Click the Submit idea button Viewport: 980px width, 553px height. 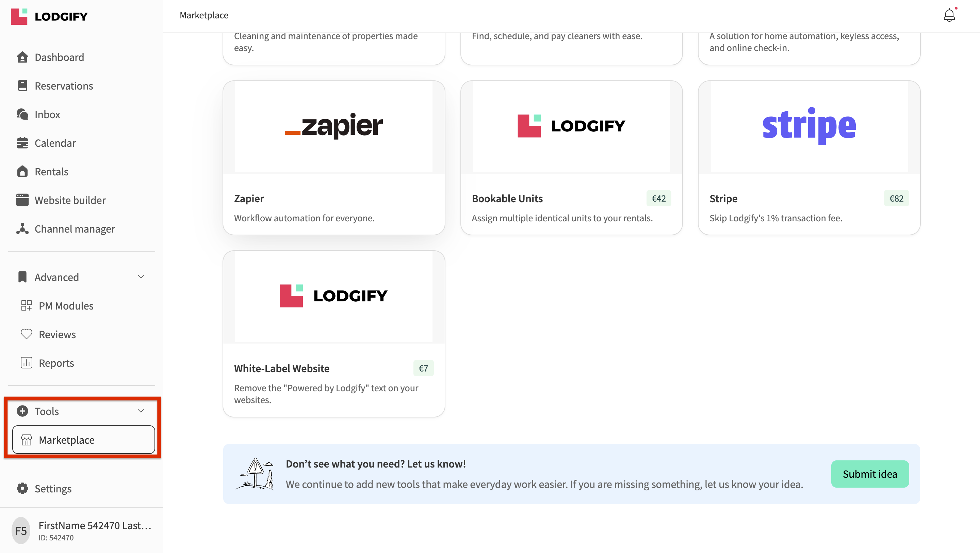coord(870,473)
